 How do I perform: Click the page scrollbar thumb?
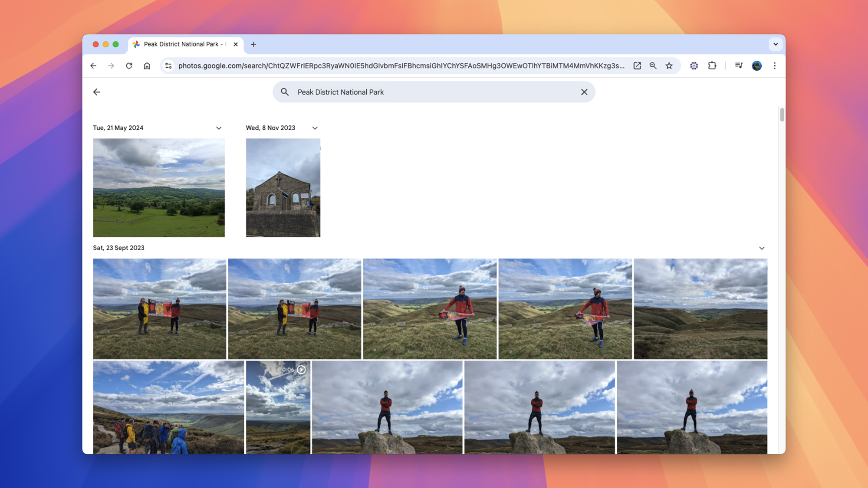tap(782, 115)
